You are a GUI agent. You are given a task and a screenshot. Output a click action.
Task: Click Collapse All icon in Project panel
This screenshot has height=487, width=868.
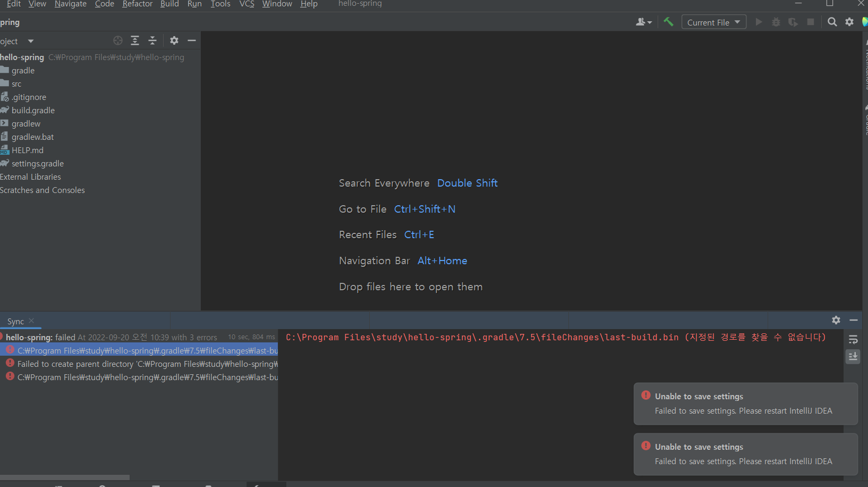pyautogui.click(x=152, y=40)
